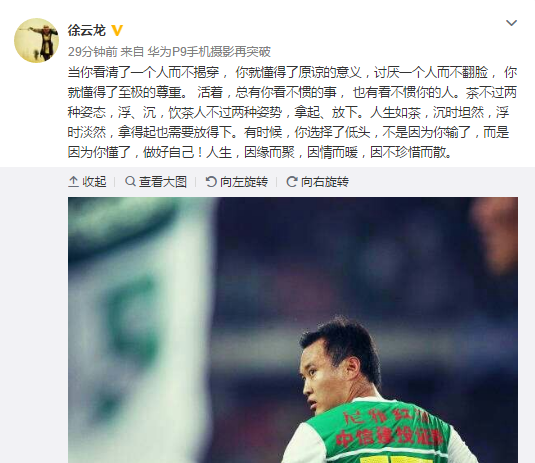Select the 查看大图 text button
Viewport: 535px width, 463px height.
(x=163, y=182)
